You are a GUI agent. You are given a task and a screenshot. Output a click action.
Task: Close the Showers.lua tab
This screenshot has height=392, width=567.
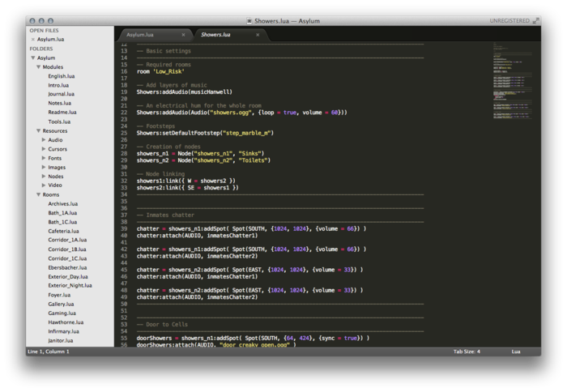(x=258, y=35)
